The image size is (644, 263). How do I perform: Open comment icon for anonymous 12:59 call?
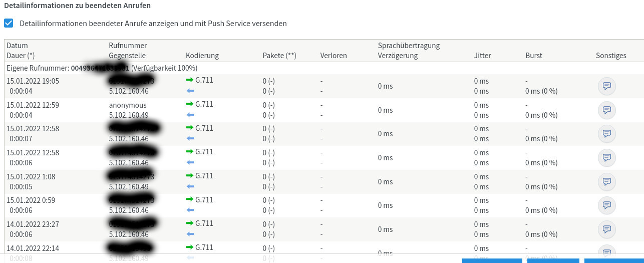pos(607,110)
